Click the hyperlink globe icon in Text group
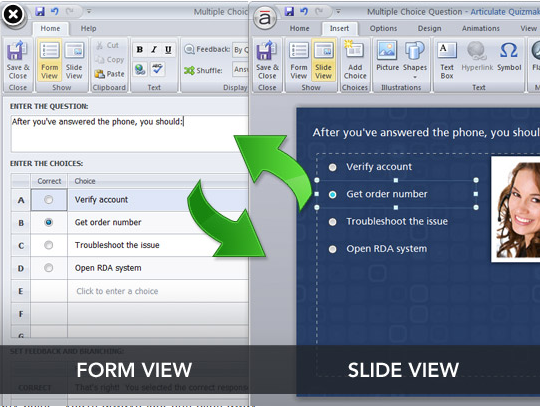This screenshot has height=407, width=540. pos(140,69)
